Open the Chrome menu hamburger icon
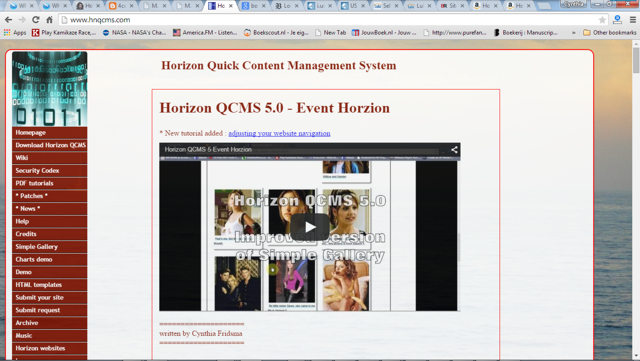The width and height of the screenshot is (640, 361). 633,20
